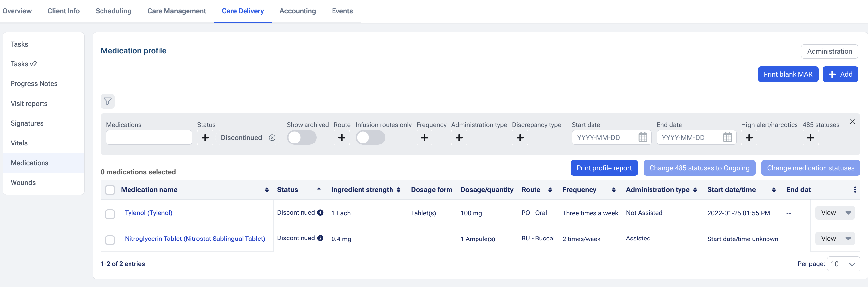Add a 485 statuses filter
The image size is (868, 287).
pos(810,138)
